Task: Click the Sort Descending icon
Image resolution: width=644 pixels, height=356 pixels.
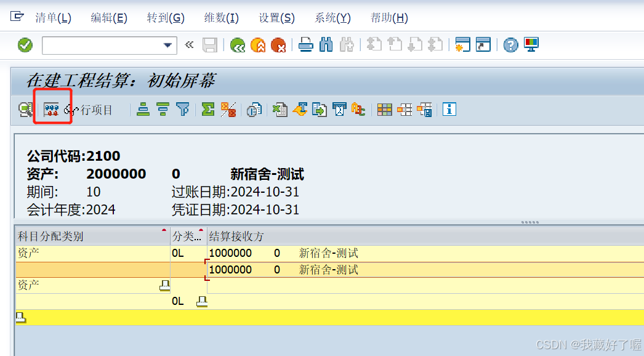Action: pyautogui.click(x=163, y=110)
